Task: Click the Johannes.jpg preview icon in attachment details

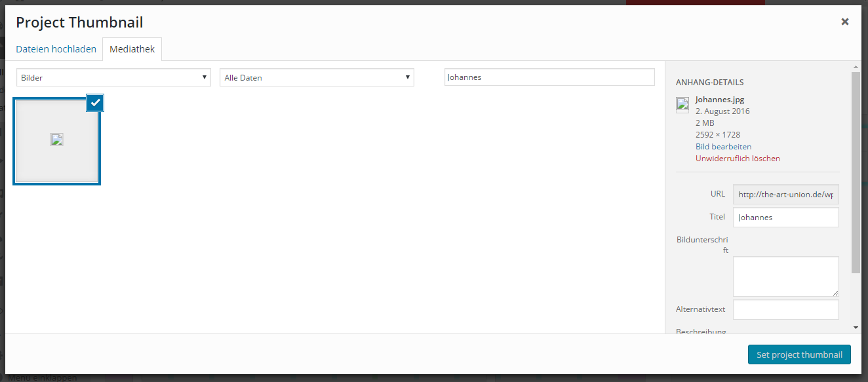Action: click(x=682, y=104)
